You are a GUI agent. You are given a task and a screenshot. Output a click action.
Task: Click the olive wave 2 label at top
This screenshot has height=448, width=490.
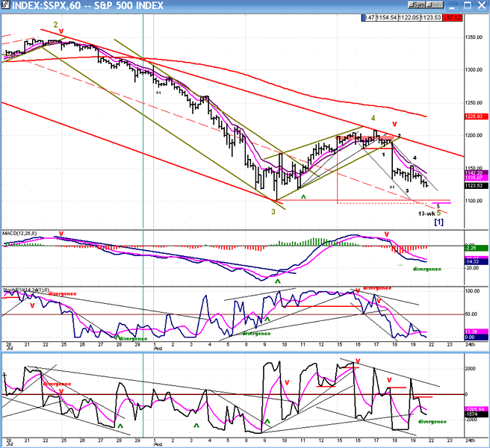pos(55,25)
